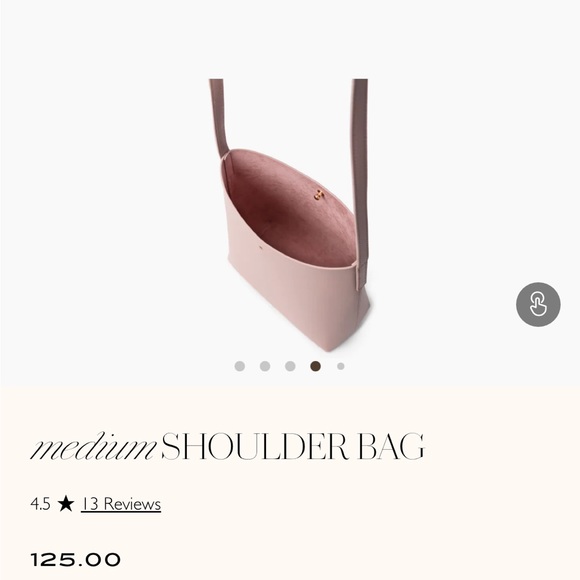Tap the round touch gesture icon
580x580 pixels.
click(538, 304)
